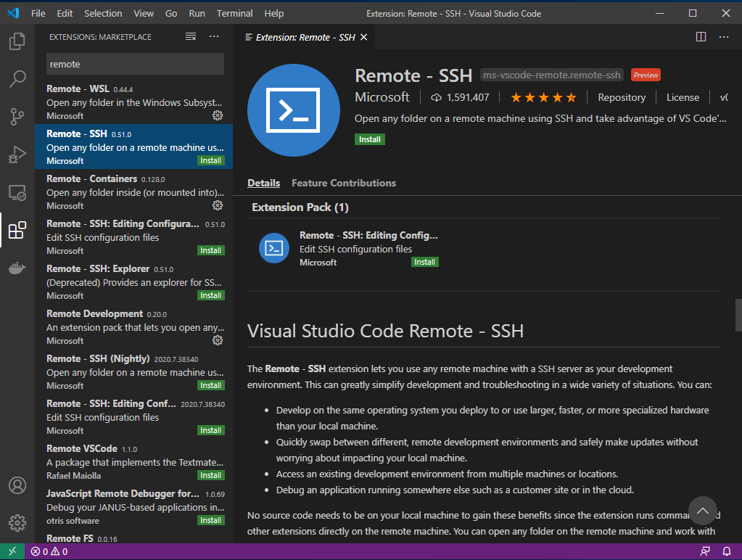Open the Remote Explorer view

[17, 192]
